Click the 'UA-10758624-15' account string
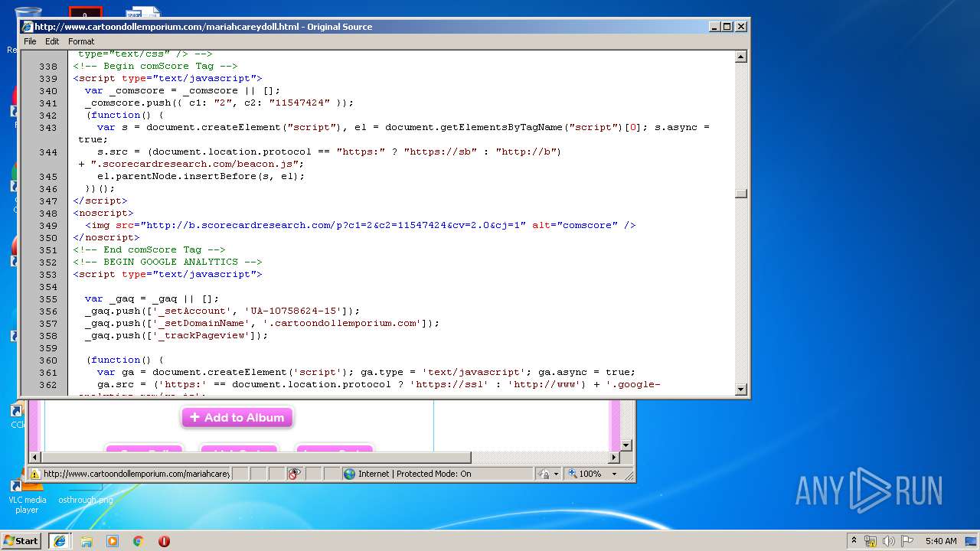The height and width of the screenshot is (551, 980). pos(293,311)
